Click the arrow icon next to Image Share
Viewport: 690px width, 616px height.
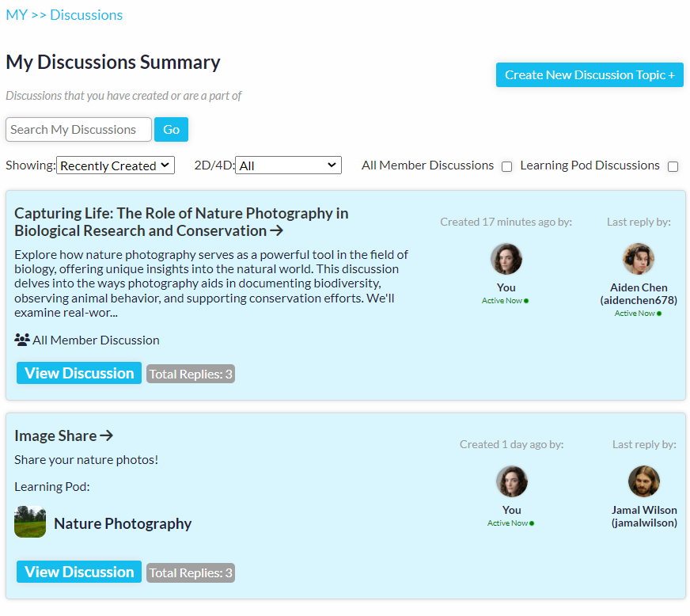click(x=107, y=435)
